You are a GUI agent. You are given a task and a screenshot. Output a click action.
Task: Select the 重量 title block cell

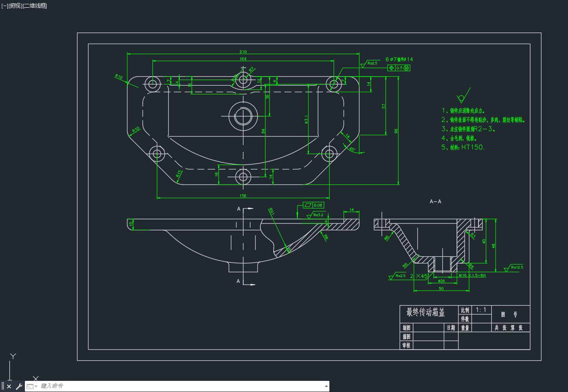pos(465,328)
